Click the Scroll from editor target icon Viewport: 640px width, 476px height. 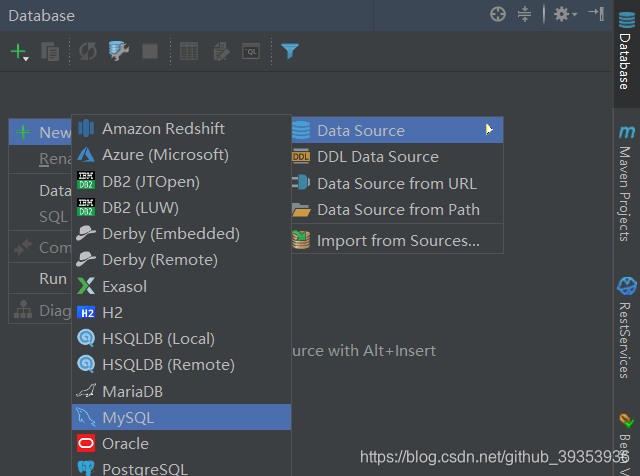pyautogui.click(x=498, y=14)
